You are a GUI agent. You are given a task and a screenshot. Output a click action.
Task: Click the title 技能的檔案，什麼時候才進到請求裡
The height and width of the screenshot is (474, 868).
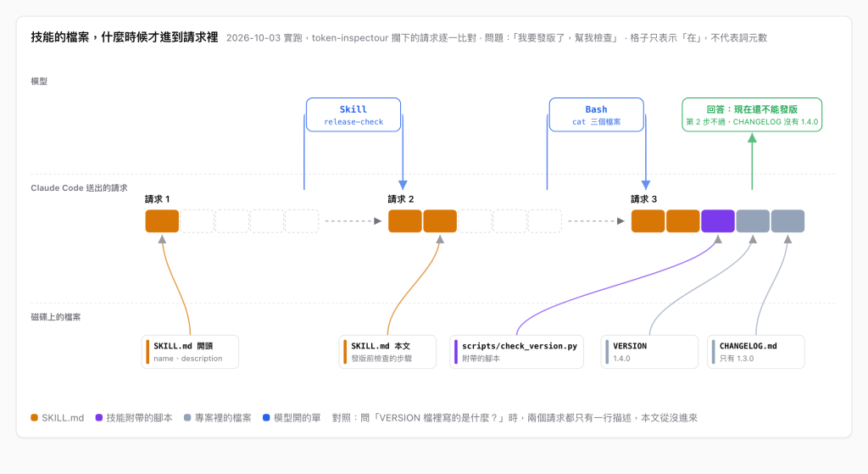click(125, 37)
